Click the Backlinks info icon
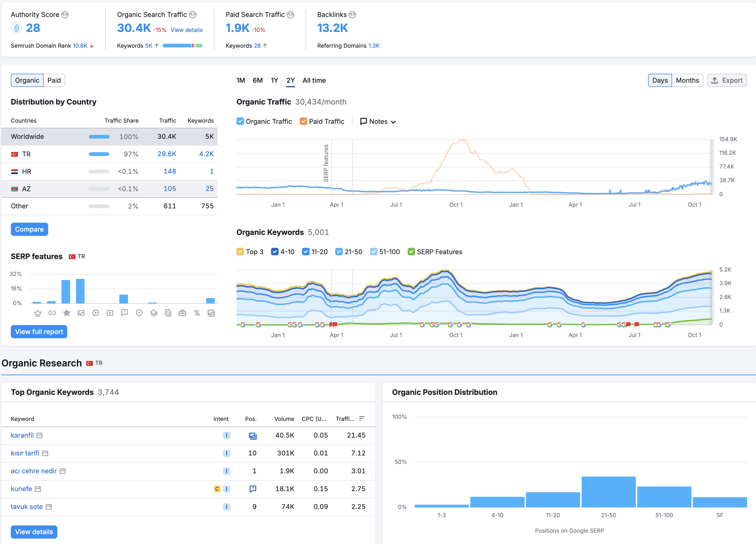756x544 pixels. pyautogui.click(x=352, y=15)
